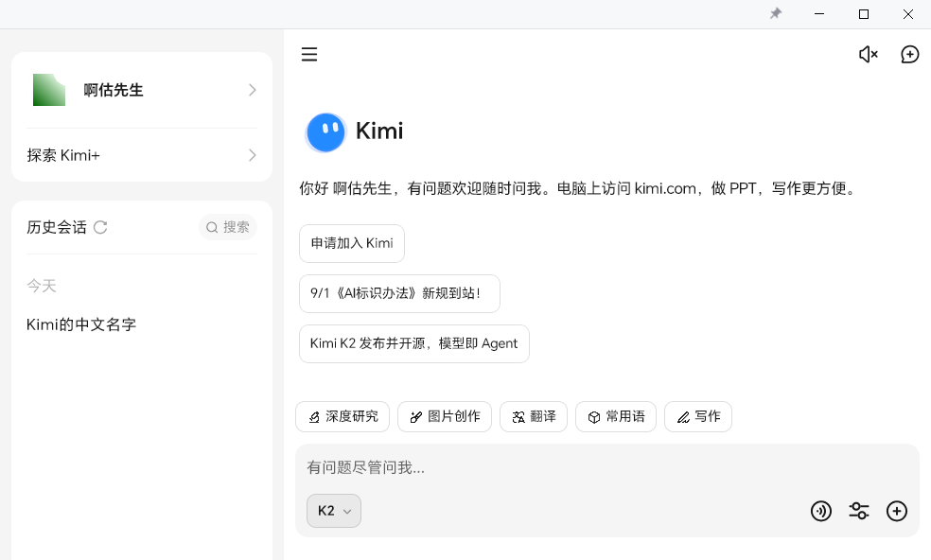Expand the 探索 Kimi+ entry

pos(253,155)
